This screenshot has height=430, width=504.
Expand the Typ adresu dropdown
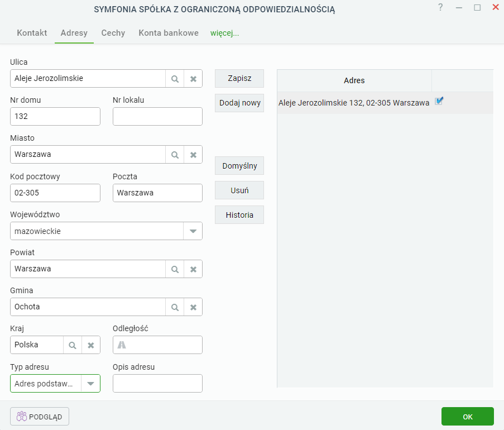[x=90, y=383]
